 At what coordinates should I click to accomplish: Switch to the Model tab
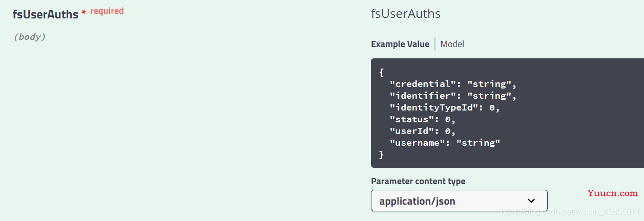[452, 44]
